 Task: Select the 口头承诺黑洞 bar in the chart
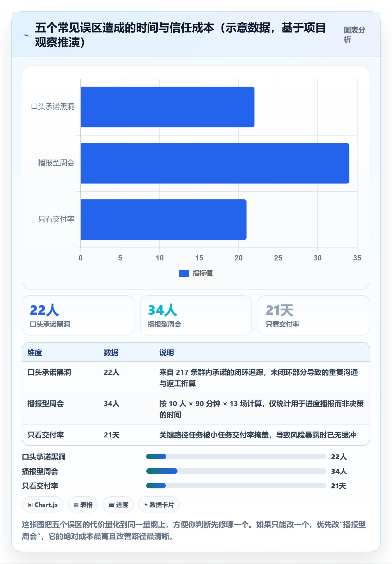(x=167, y=107)
